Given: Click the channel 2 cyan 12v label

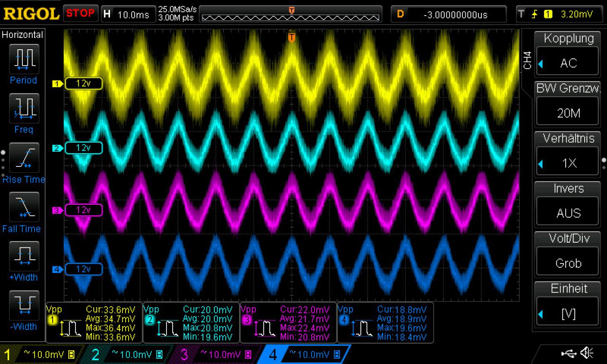Looking at the screenshot, I should coord(83,148).
